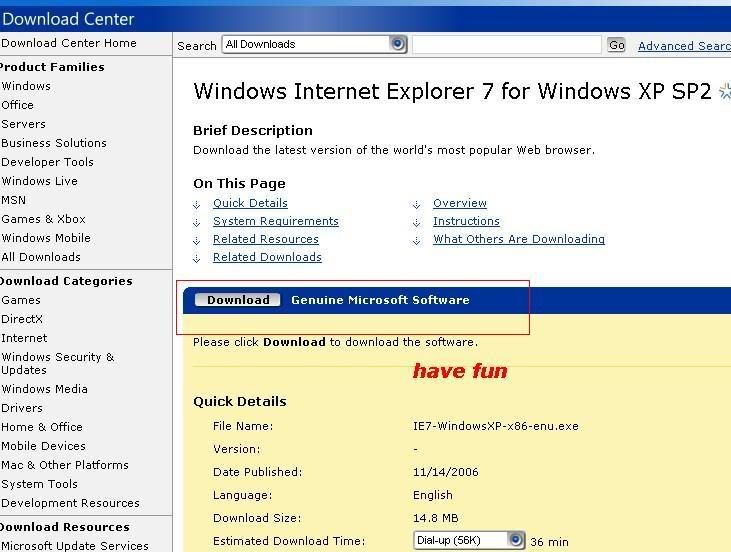
Task: Open the DirectX download category
Action: click(21, 319)
